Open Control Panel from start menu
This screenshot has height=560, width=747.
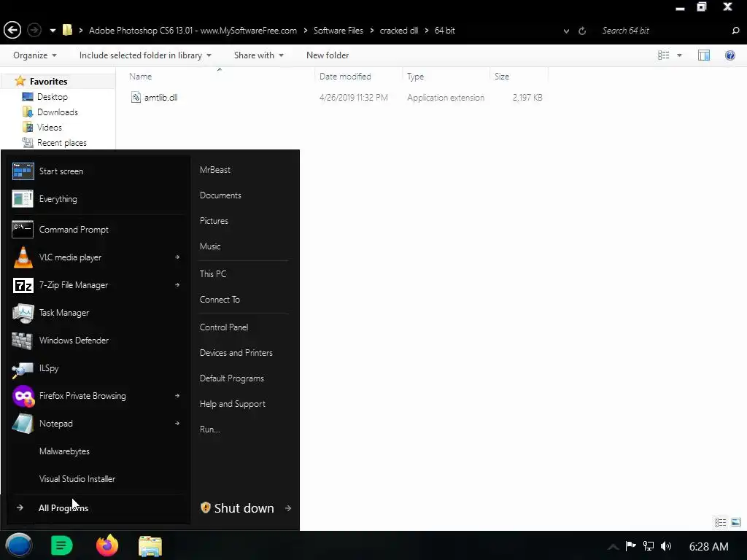[224, 327]
